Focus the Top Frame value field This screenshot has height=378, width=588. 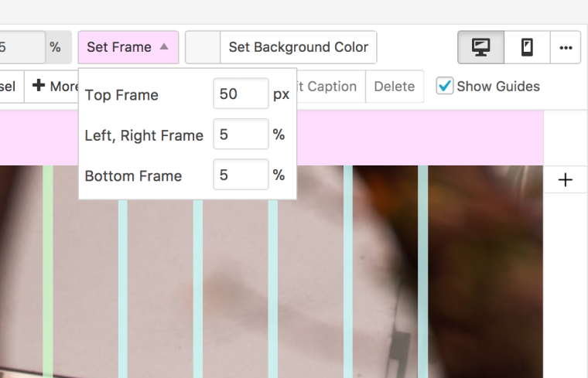pyautogui.click(x=241, y=94)
